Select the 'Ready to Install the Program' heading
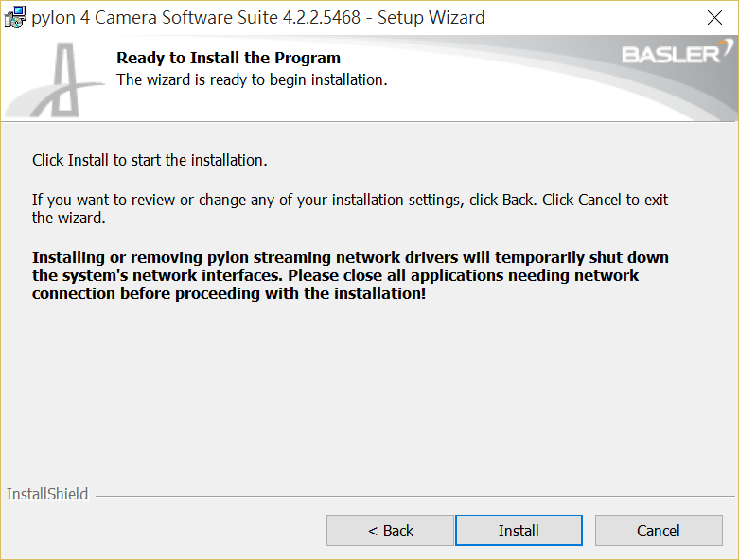Image resolution: width=739 pixels, height=560 pixels. tap(228, 59)
